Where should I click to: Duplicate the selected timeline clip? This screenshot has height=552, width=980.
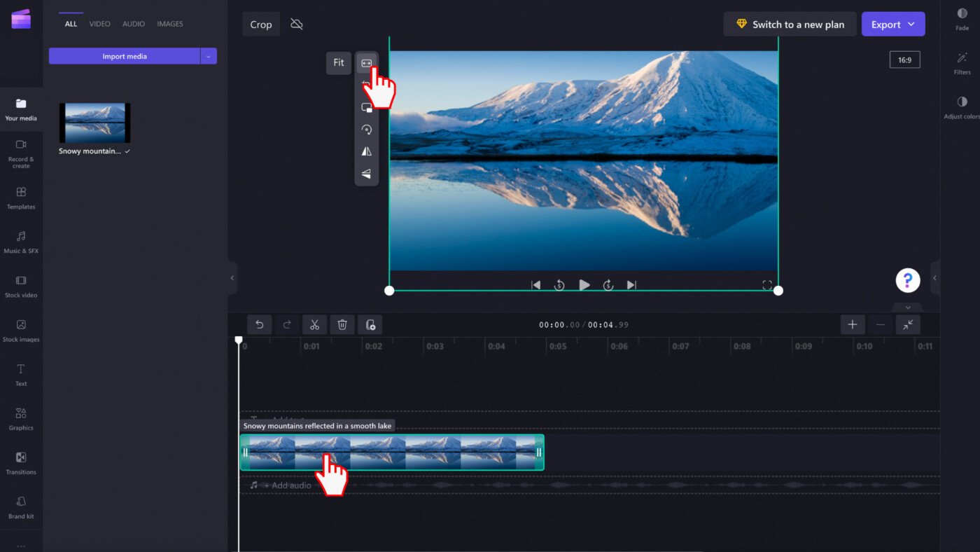coord(370,324)
